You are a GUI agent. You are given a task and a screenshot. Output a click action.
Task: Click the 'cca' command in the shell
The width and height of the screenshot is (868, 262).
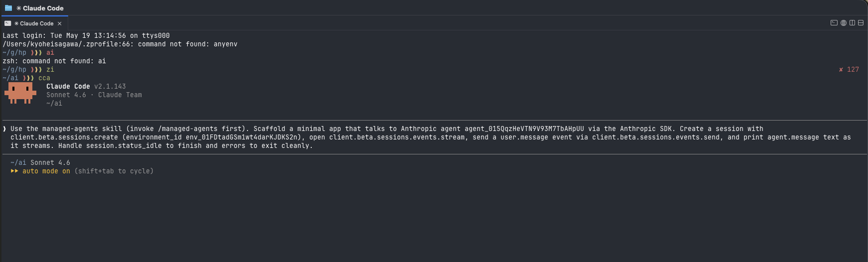[x=44, y=78]
